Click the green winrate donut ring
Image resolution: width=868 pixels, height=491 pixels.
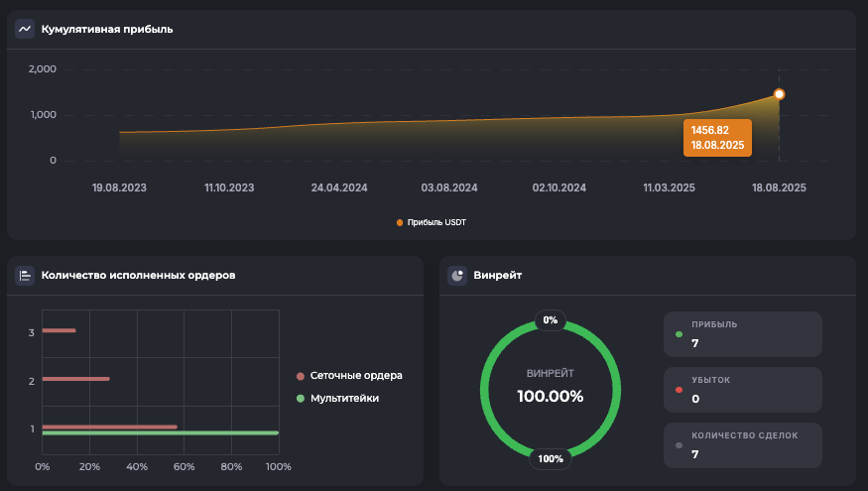pos(486,387)
